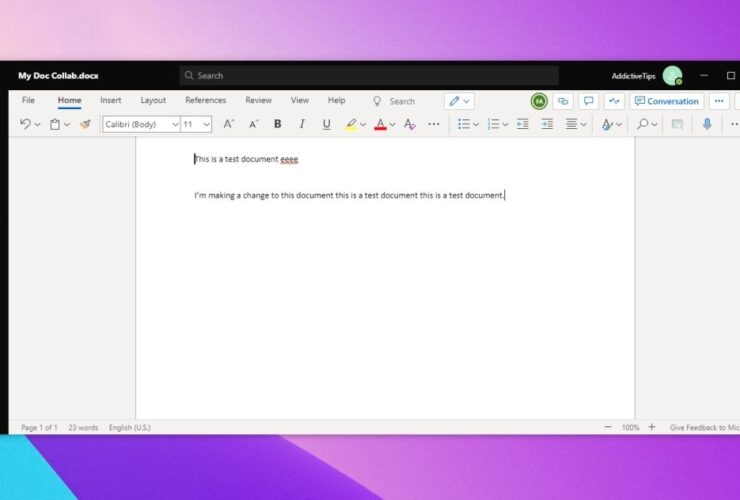740x500 pixels.
Task: Toggle Bold formatting
Action: pyautogui.click(x=278, y=124)
